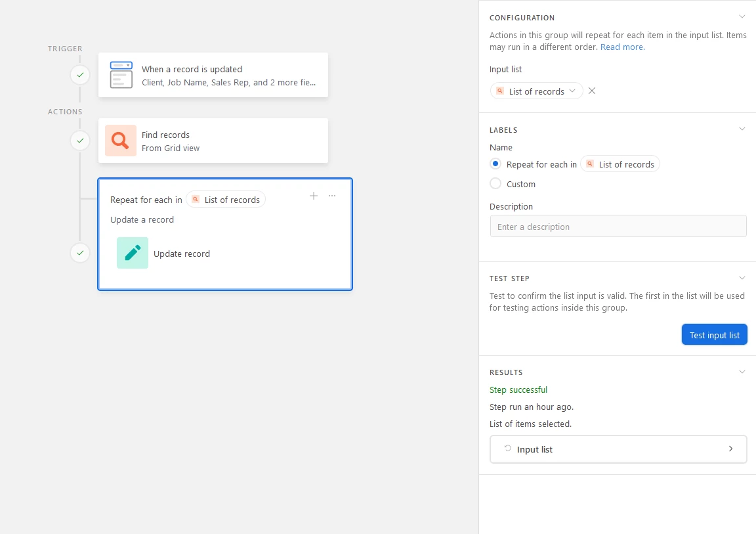Image resolution: width=756 pixels, height=534 pixels.
Task: Select the 'Repeat for each in' radio option
Action: click(x=495, y=164)
